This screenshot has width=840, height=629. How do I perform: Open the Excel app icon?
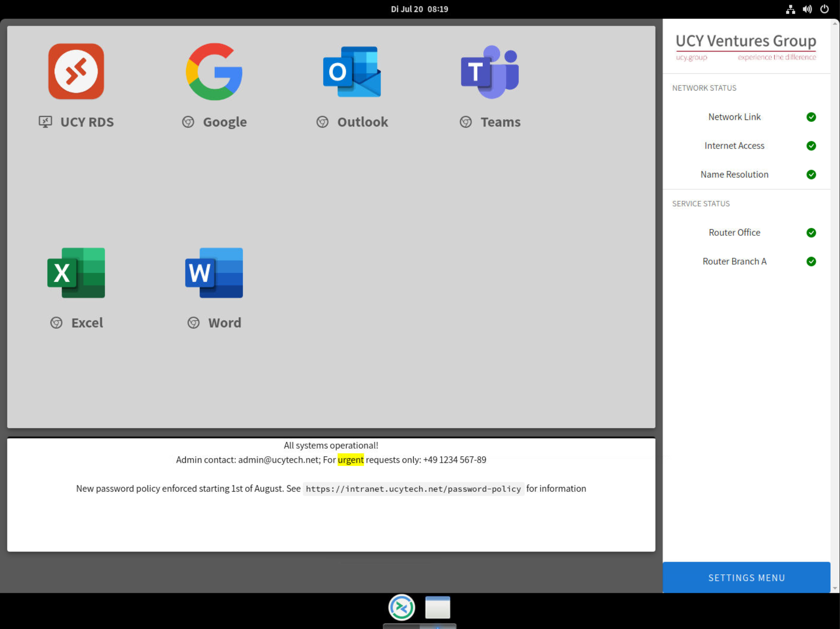pyautogui.click(x=76, y=273)
